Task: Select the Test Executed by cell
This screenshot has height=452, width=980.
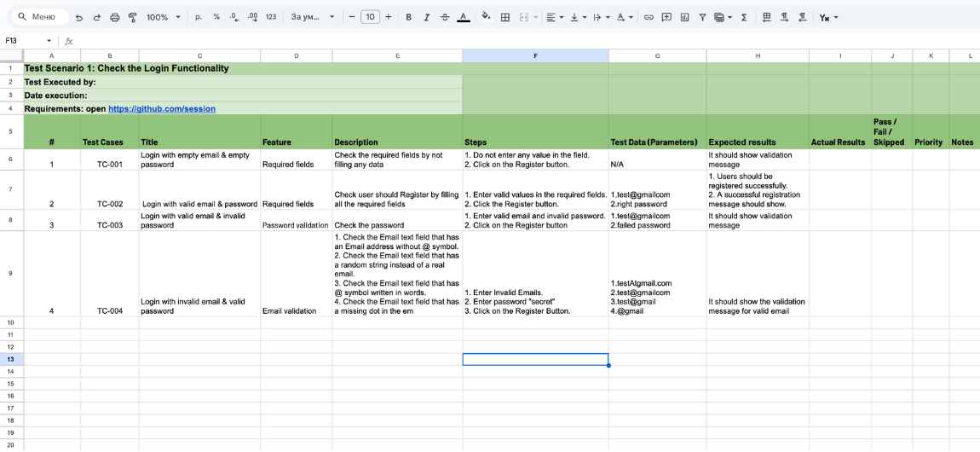Action: pyautogui.click(x=243, y=82)
